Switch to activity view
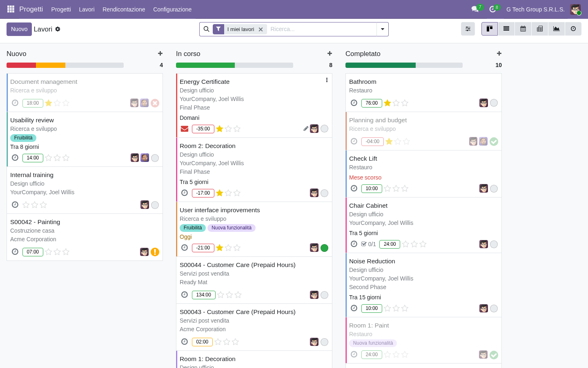This screenshot has width=588, height=368. pos(573,29)
